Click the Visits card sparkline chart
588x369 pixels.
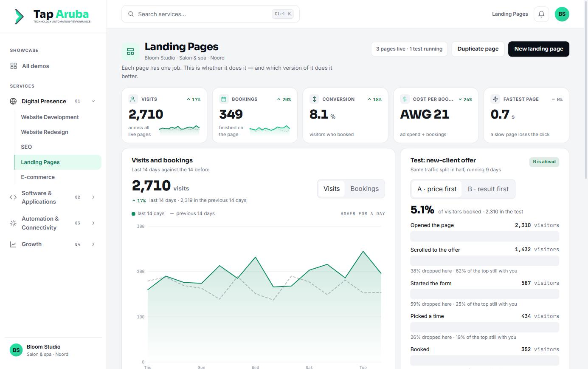(x=179, y=130)
